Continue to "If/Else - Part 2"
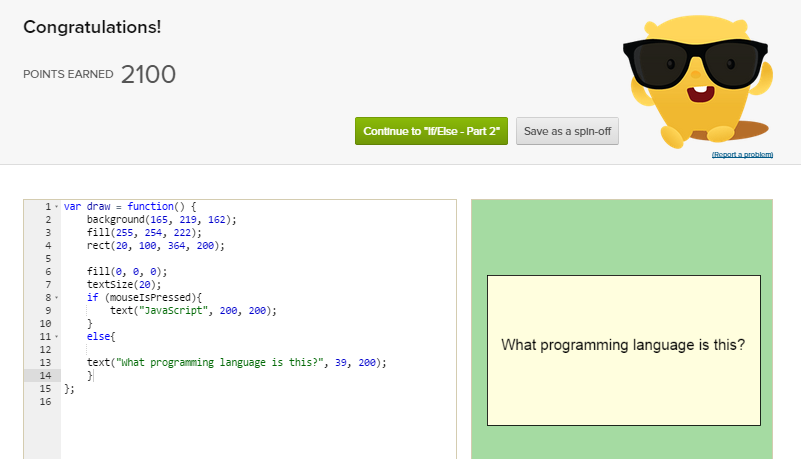The height and width of the screenshot is (459, 801). click(x=432, y=131)
